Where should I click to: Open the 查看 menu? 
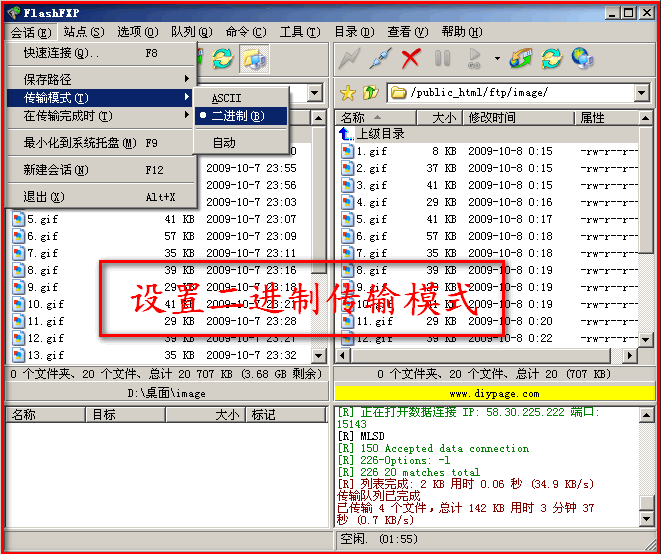click(x=408, y=32)
